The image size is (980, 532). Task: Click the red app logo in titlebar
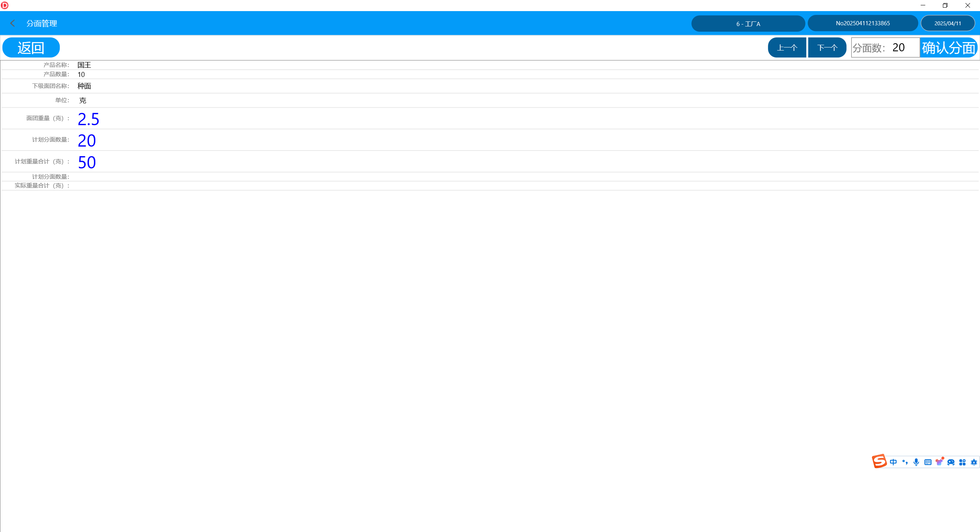pos(5,5)
